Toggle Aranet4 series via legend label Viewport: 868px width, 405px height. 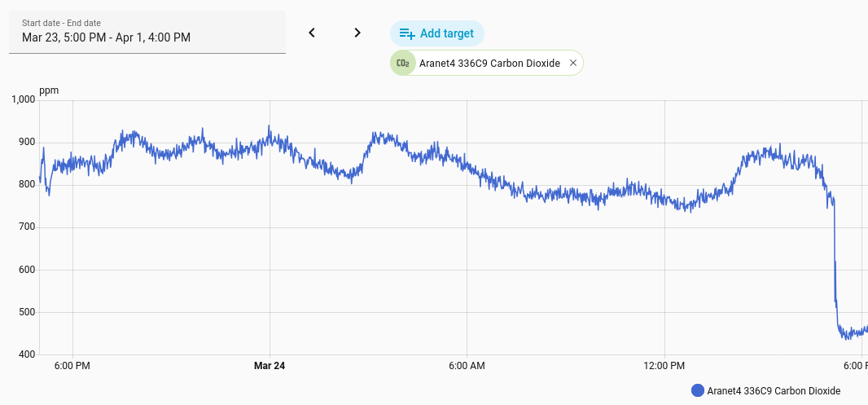pyautogui.click(x=774, y=390)
